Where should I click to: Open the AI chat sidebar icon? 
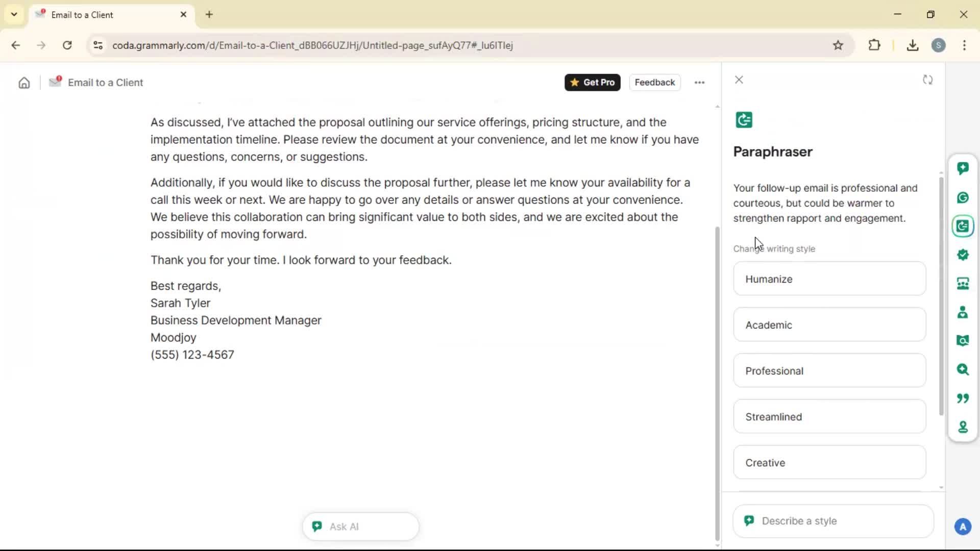tap(963, 168)
